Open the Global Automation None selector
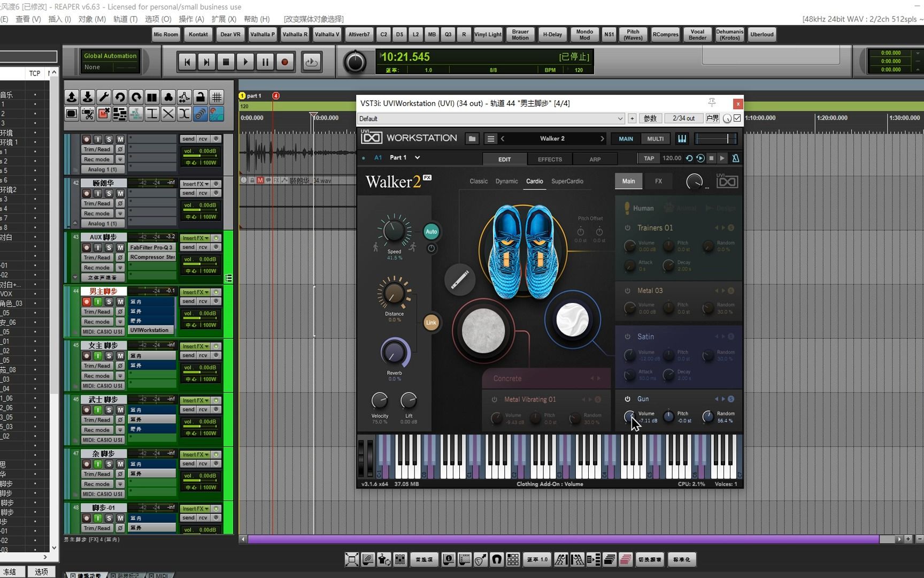924x578 pixels. coord(110,67)
